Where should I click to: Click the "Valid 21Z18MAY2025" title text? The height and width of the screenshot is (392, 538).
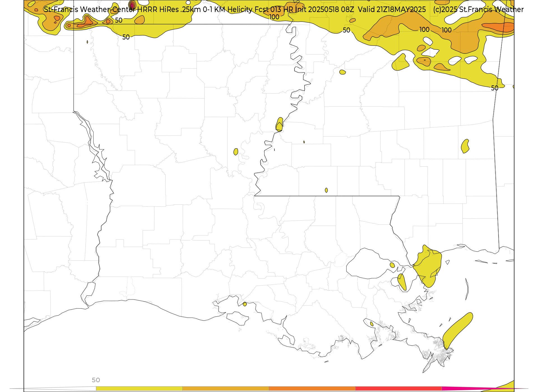coord(392,10)
